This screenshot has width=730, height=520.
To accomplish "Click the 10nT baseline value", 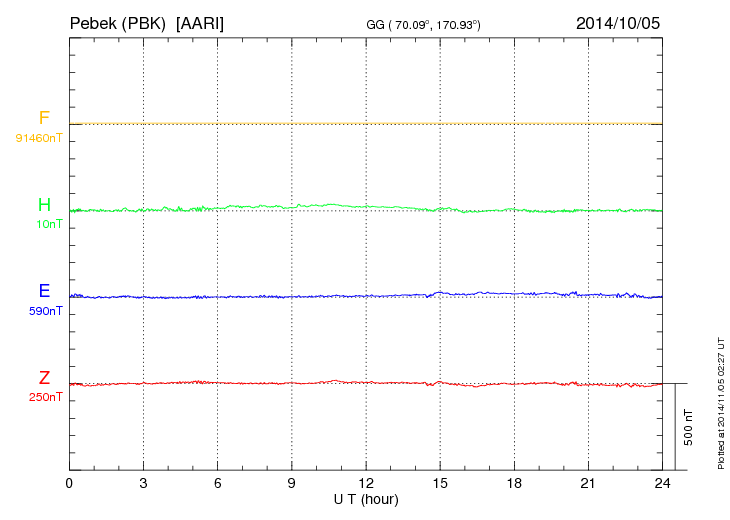I will pyautogui.click(x=49, y=224).
